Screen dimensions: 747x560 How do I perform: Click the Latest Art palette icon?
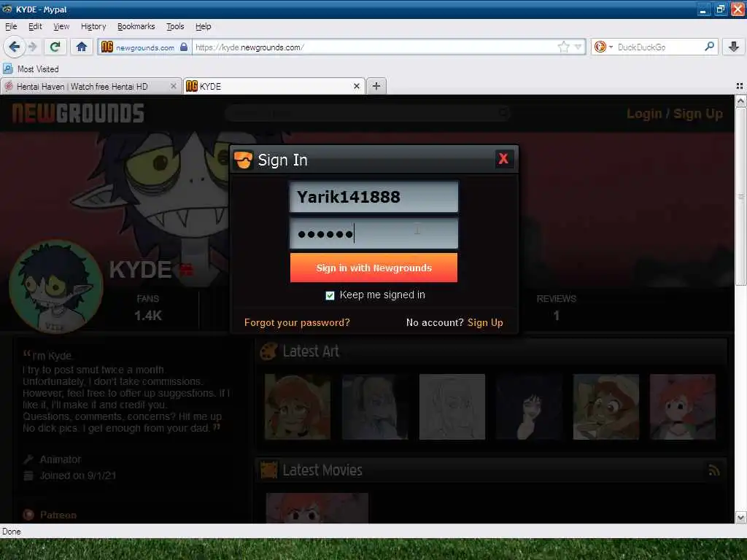click(x=268, y=351)
